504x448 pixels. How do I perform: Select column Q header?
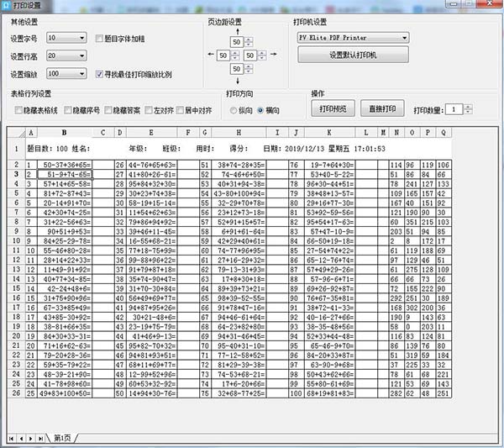[x=444, y=133]
